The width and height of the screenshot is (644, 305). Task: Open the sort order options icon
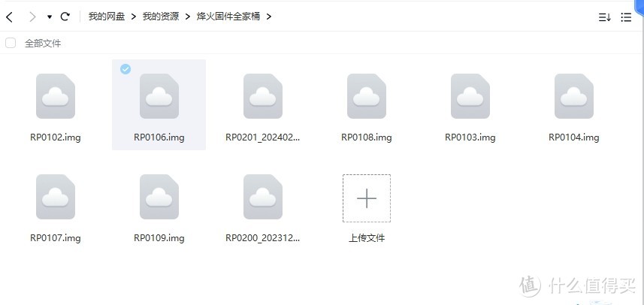604,17
